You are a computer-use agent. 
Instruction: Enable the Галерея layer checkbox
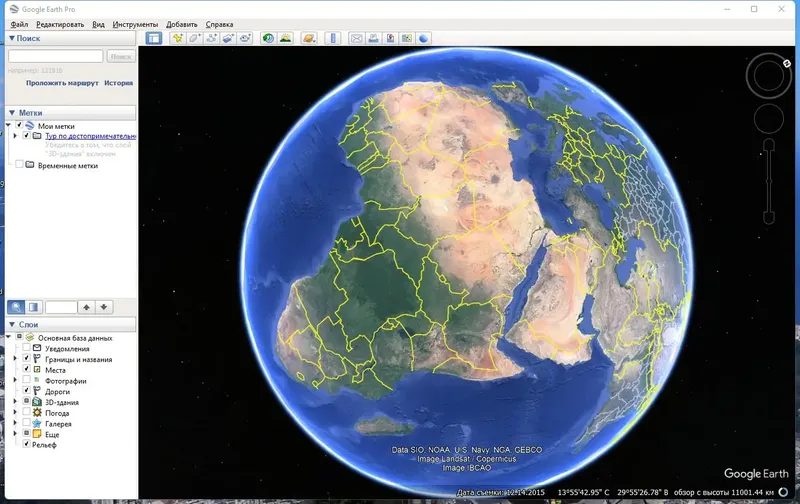pyautogui.click(x=27, y=423)
